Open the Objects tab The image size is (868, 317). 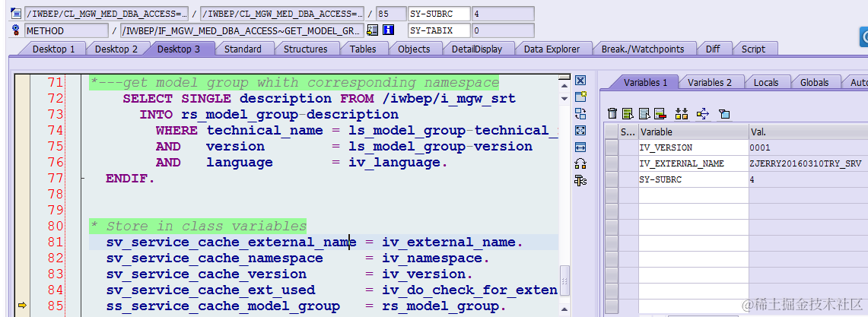click(414, 49)
